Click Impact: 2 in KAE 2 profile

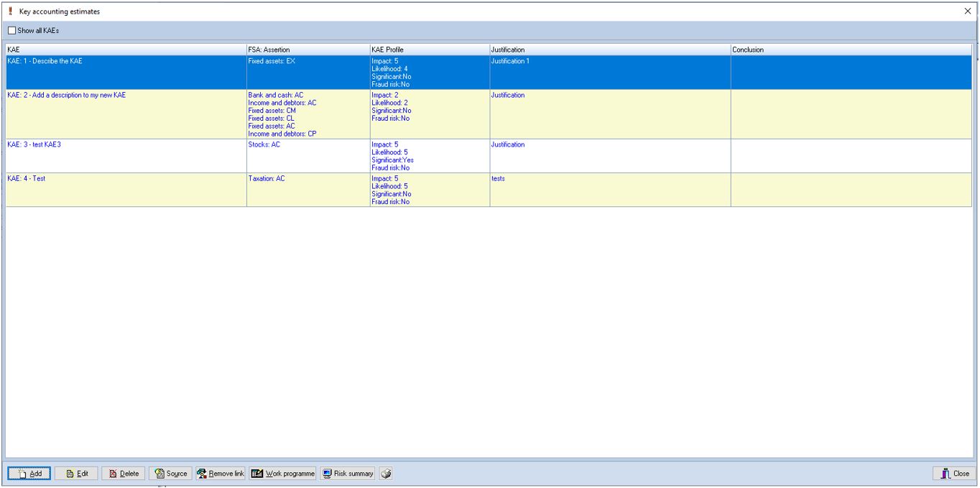coord(384,96)
